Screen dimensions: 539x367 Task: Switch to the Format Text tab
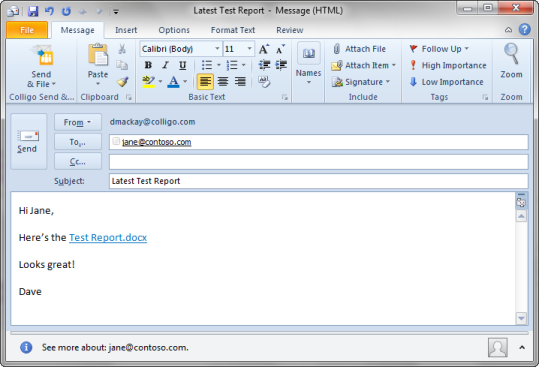coord(233,30)
